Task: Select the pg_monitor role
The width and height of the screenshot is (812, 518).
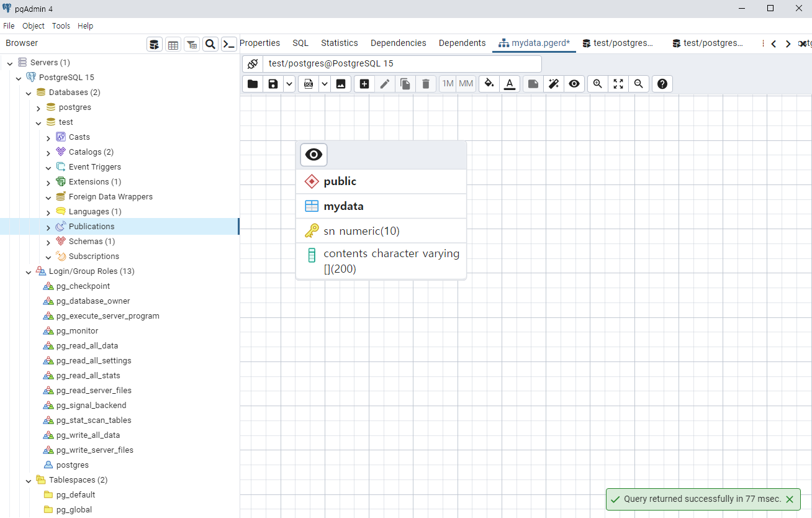Action: 77,331
